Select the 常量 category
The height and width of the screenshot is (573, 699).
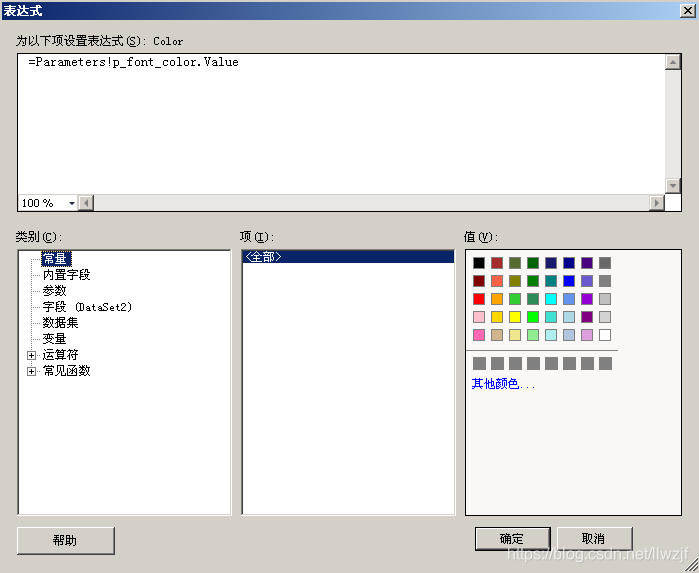[x=55, y=259]
